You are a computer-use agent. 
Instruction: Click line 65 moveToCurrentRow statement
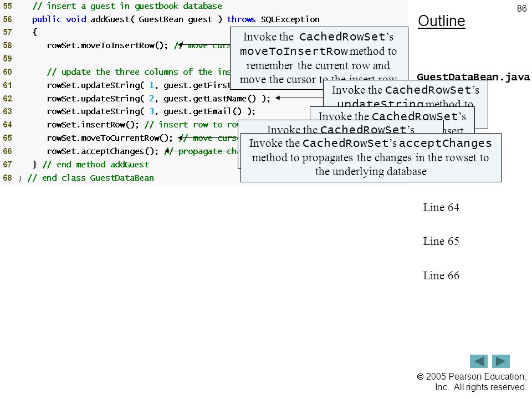(110, 138)
